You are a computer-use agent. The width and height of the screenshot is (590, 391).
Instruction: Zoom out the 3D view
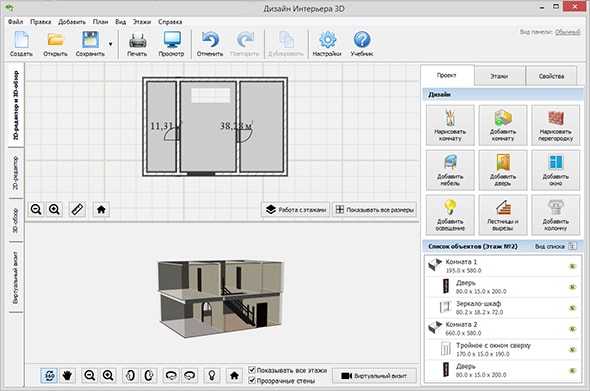90,375
